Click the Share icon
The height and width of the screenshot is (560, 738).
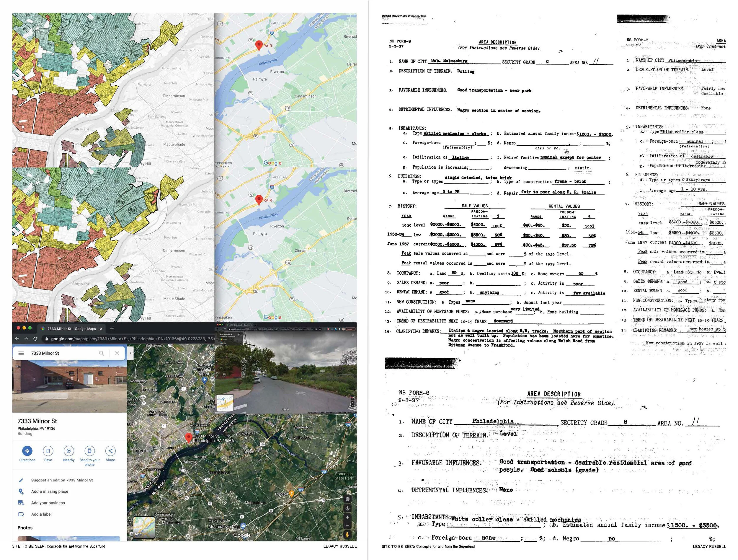(x=110, y=451)
